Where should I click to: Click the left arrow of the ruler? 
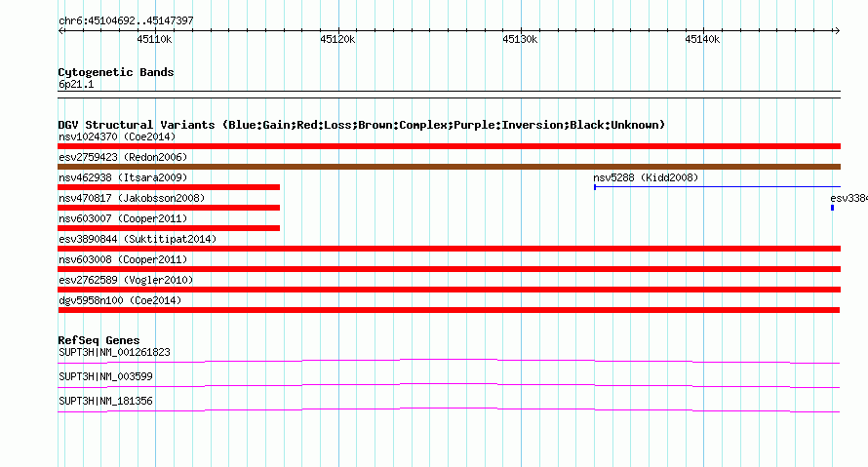[60, 31]
